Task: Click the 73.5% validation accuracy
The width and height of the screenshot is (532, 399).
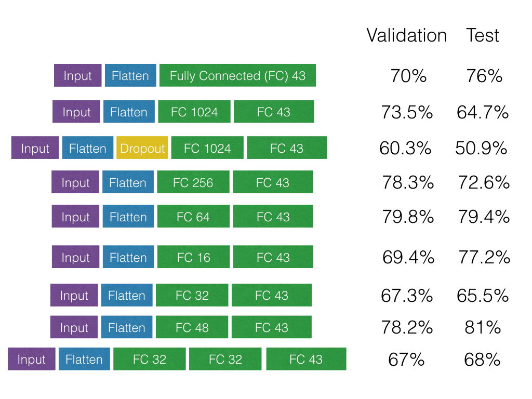Action: (x=407, y=112)
